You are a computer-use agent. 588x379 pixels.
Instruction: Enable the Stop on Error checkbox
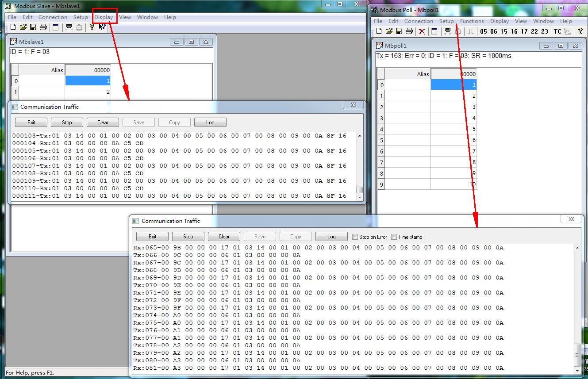[x=355, y=237]
